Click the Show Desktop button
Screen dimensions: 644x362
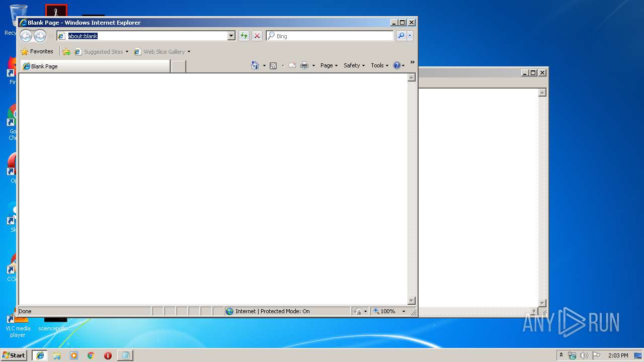pos(638,355)
